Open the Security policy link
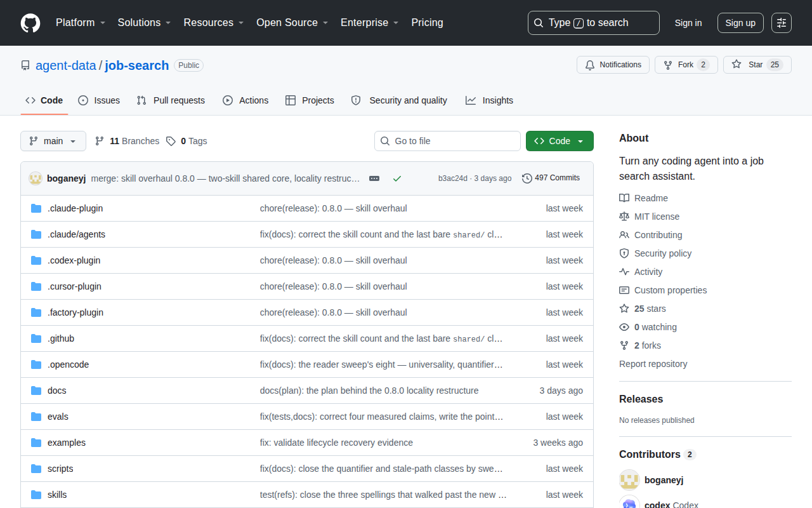Screen dimensions: 812x508 tap(655, 253)
